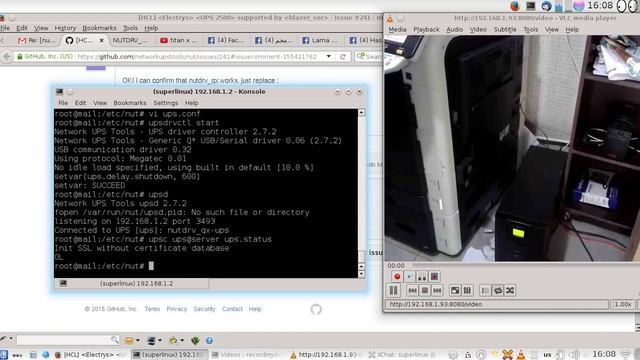Switch to NUTDRV_ tab
The image size is (640, 360).
[130, 40]
